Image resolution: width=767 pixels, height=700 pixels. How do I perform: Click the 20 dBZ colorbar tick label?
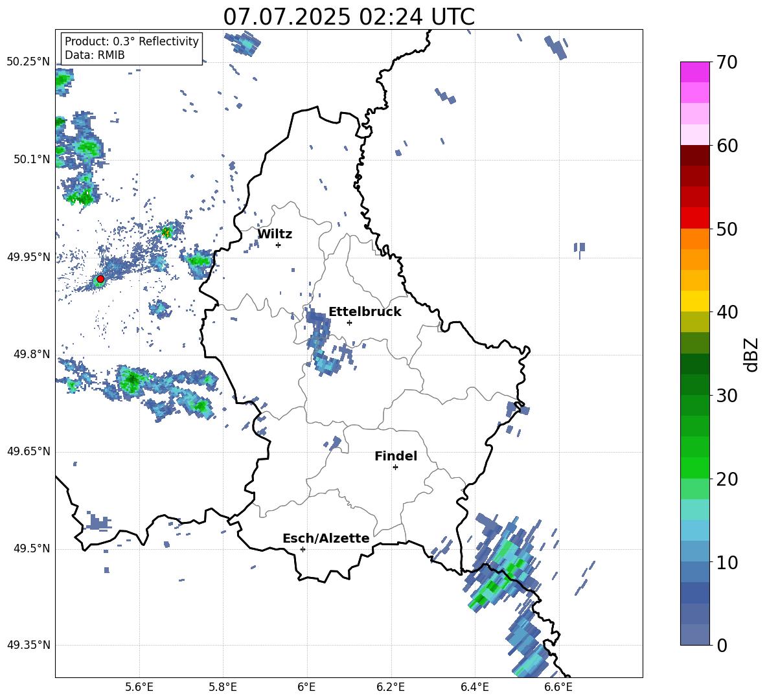[x=727, y=479]
